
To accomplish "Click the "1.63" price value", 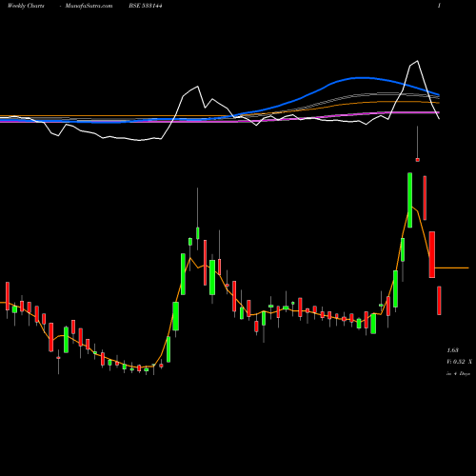I will click(453, 350).
